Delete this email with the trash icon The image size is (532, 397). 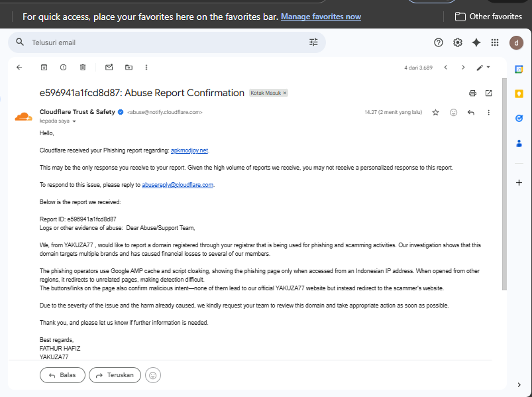[82, 67]
